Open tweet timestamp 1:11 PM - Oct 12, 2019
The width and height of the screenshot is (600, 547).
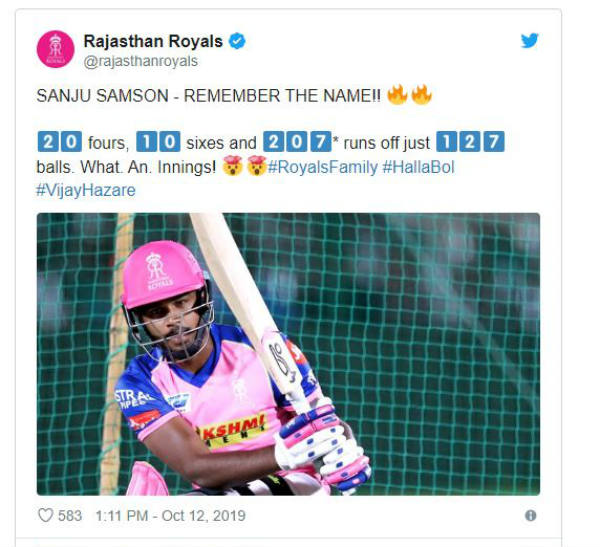coord(170,516)
